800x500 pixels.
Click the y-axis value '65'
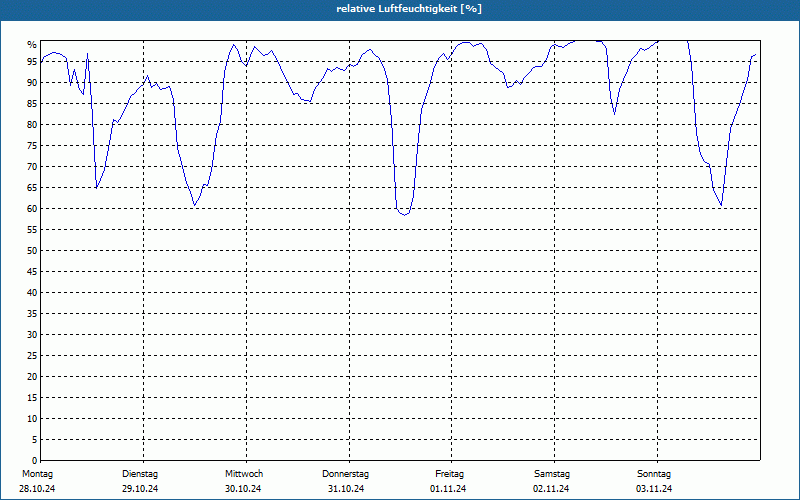click(32, 188)
